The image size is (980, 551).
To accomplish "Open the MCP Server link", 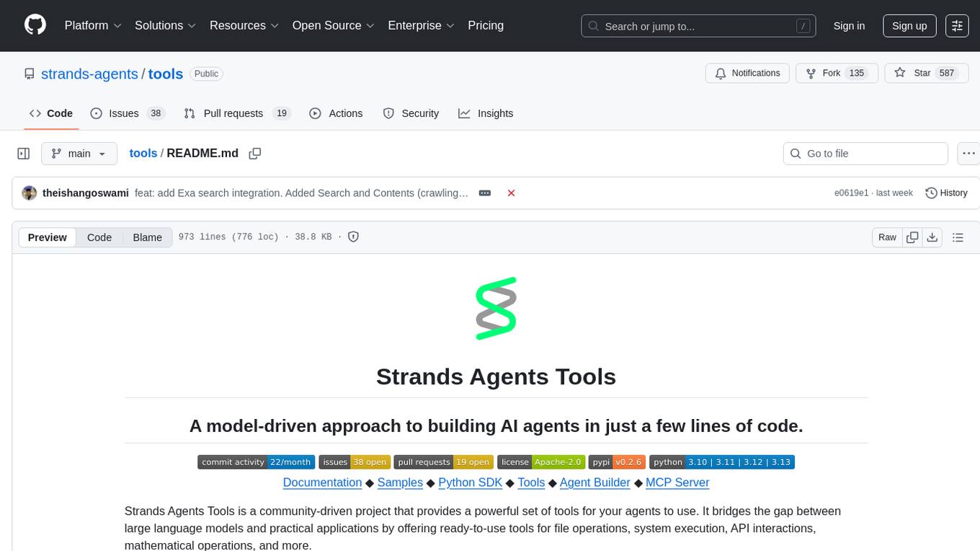I will click(677, 482).
